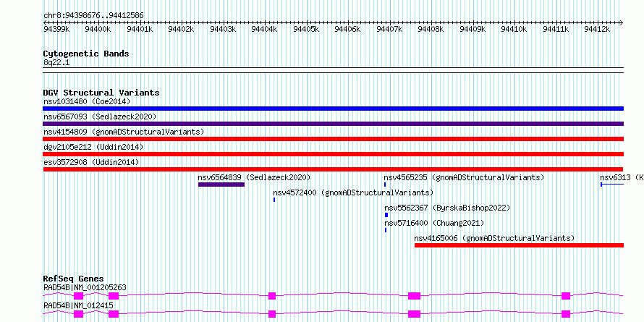Select the RAD54B|NM_001205263 transcript label
644x322 pixels.
click(x=85, y=287)
